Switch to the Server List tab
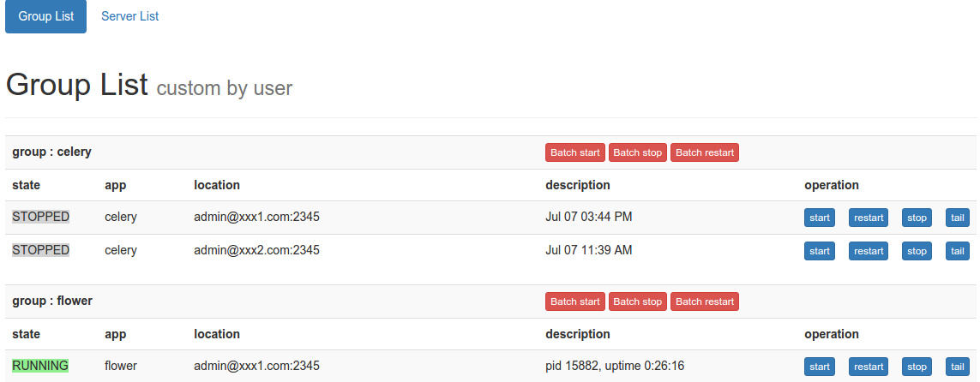The image size is (980, 382). (x=129, y=16)
